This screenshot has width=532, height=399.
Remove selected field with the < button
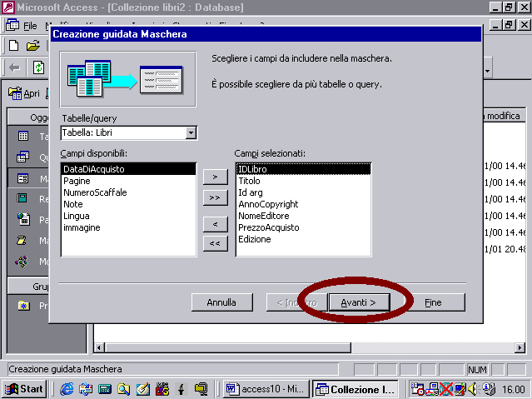click(215, 224)
